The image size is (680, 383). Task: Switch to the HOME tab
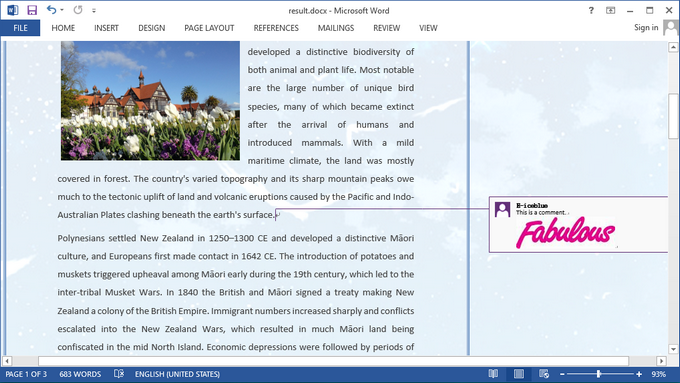[63, 28]
